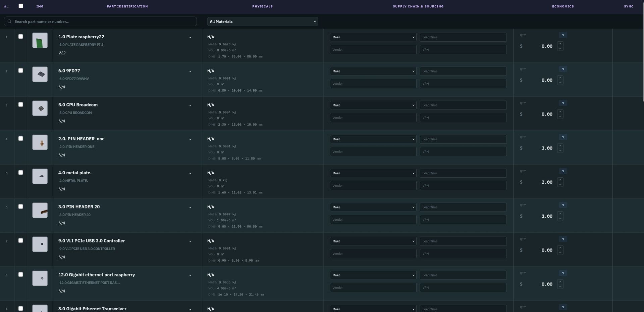Open the All Materials filter dropdown
The image size is (644, 312).
coord(263,21)
